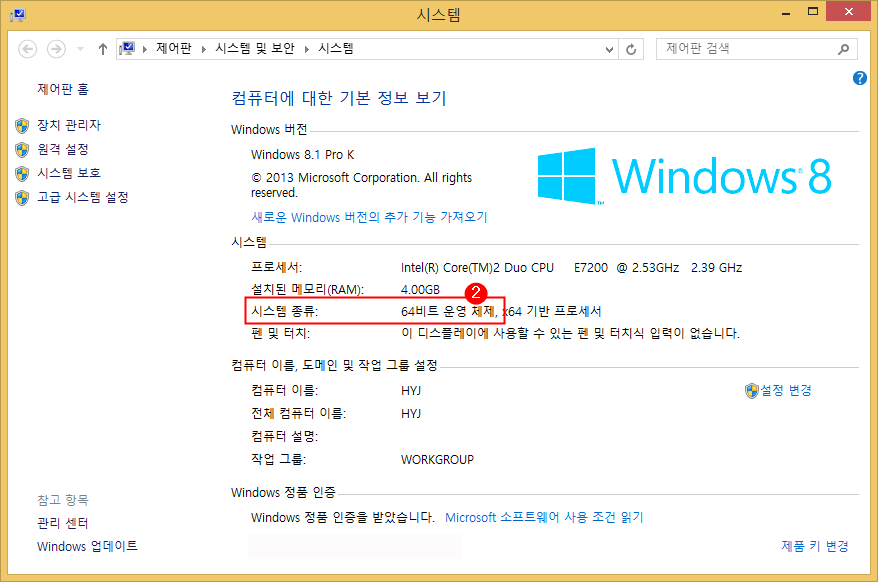Open 제어판 홈 link
This screenshot has width=878, height=582.
tap(63, 89)
